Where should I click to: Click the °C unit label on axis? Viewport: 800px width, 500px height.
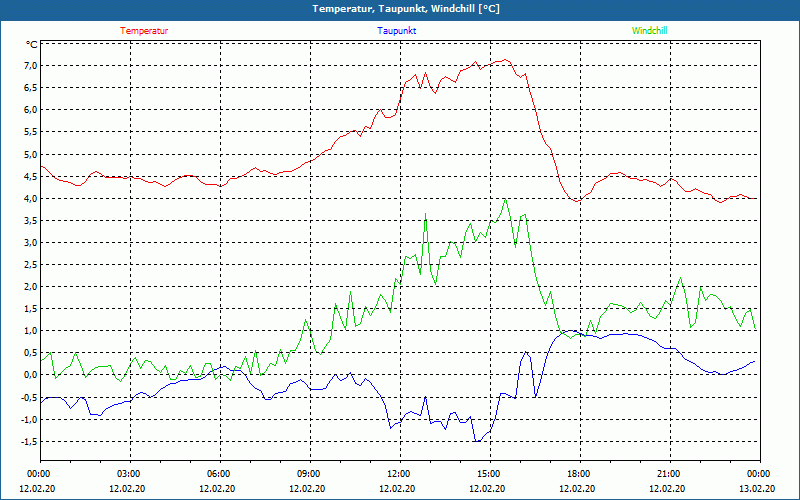coord(31,45)
